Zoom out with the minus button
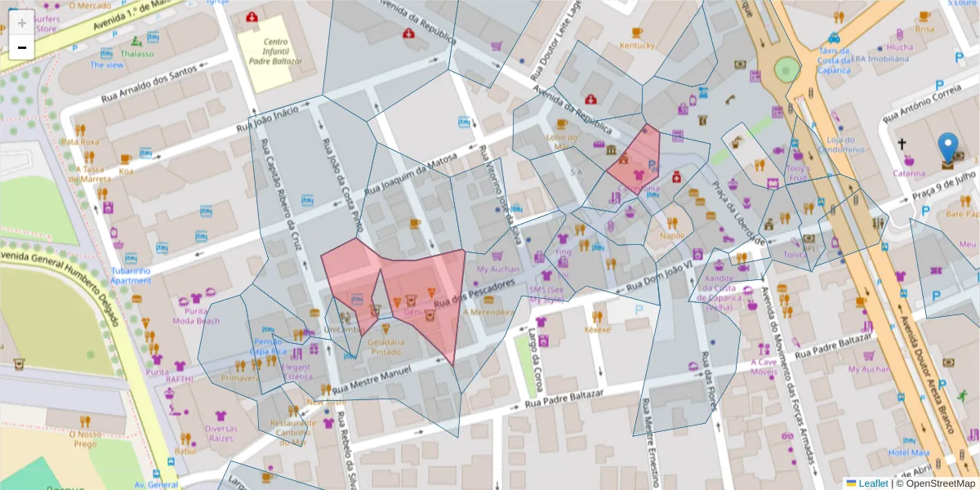Viewport: 980px width, 490px height. point(21,47)
